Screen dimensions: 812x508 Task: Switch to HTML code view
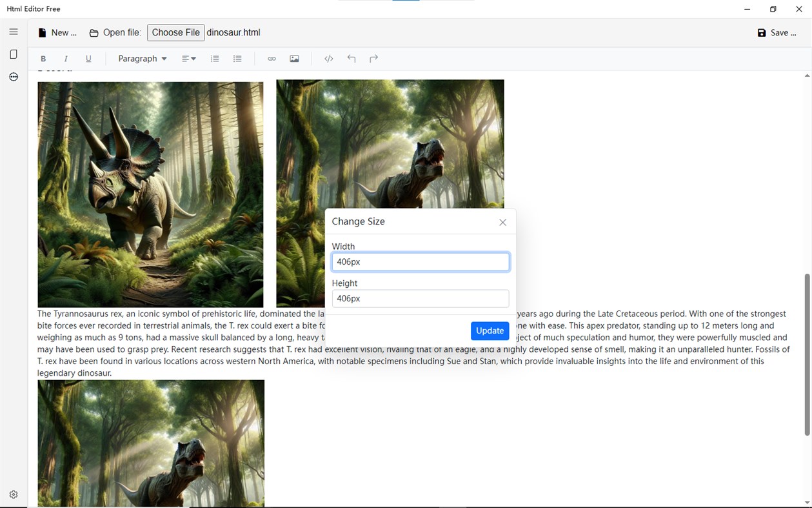coord(328,59)
